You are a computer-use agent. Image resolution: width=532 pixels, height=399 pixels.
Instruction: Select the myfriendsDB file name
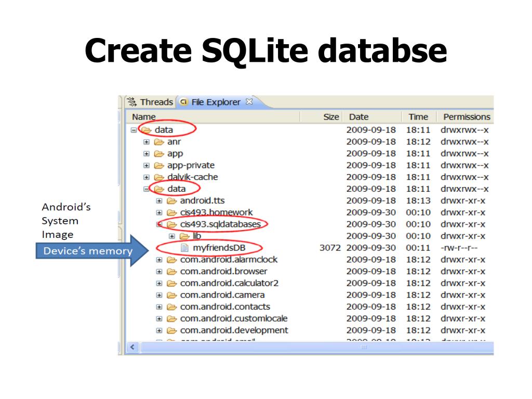point(219,248)
